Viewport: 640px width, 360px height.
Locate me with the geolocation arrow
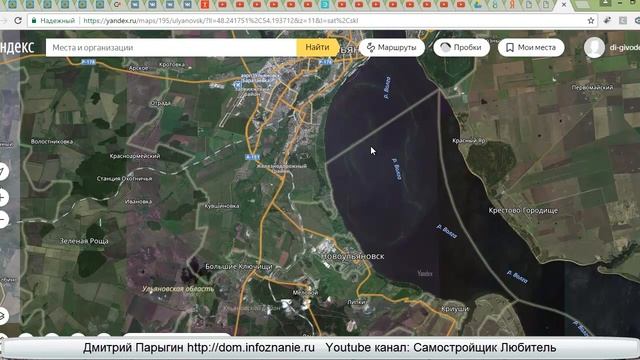click(3, 171)
